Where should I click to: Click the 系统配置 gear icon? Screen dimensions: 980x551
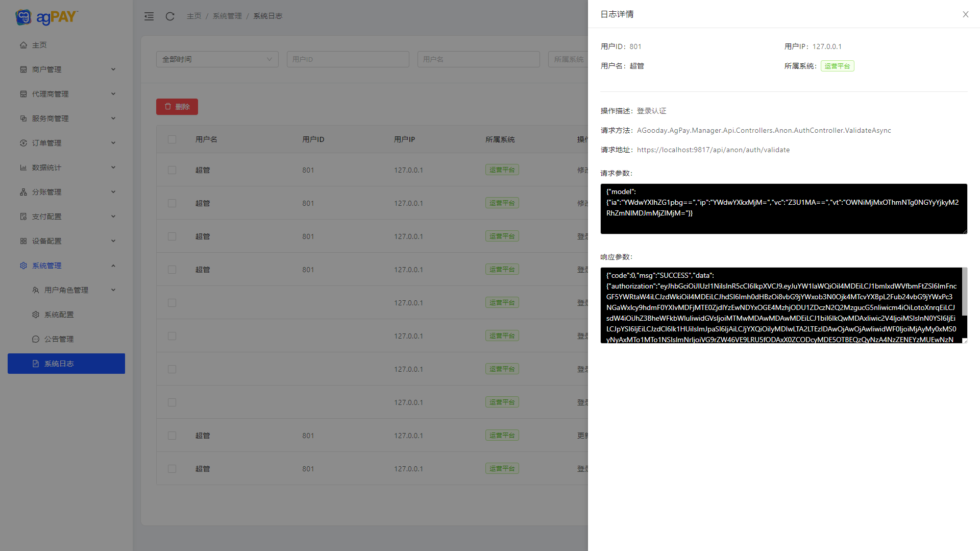pyautogui.click(x=36, y=315)
